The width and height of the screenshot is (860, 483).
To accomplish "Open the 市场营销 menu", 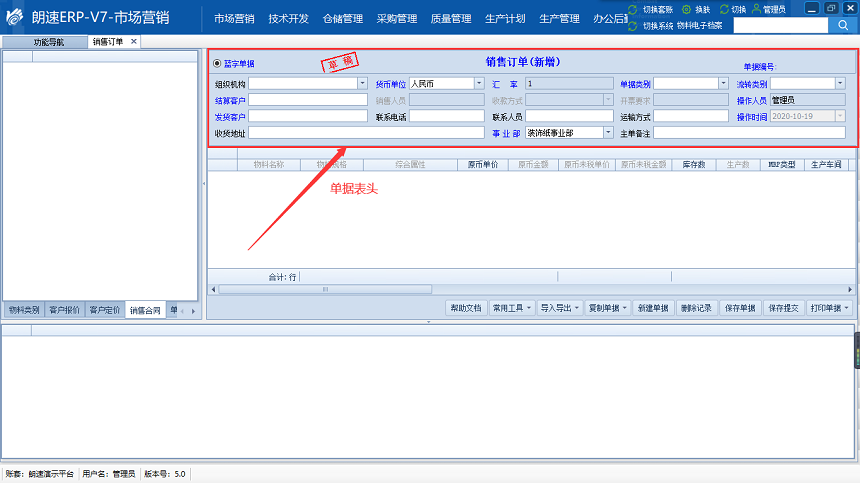I will 234,19.
